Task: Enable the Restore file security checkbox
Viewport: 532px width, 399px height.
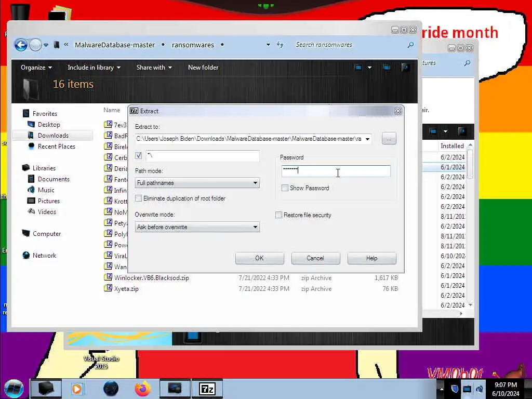Action: (278, 215)
